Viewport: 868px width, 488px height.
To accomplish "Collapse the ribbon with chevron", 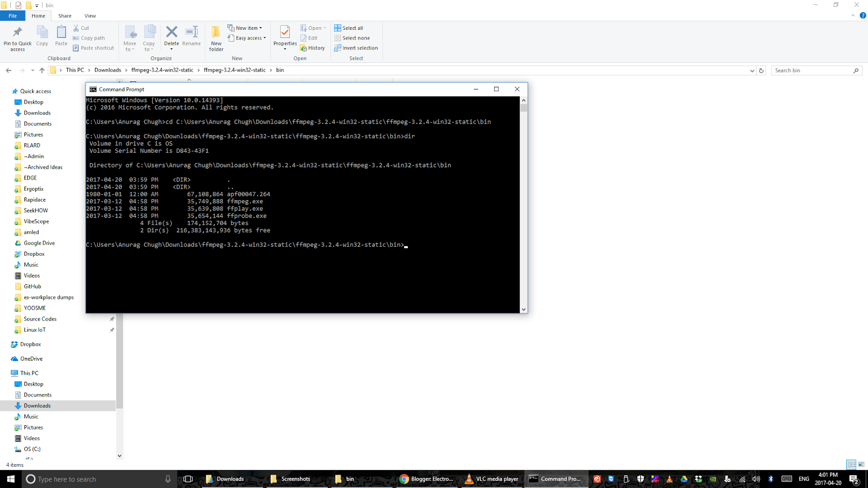I will click(853, 16).
